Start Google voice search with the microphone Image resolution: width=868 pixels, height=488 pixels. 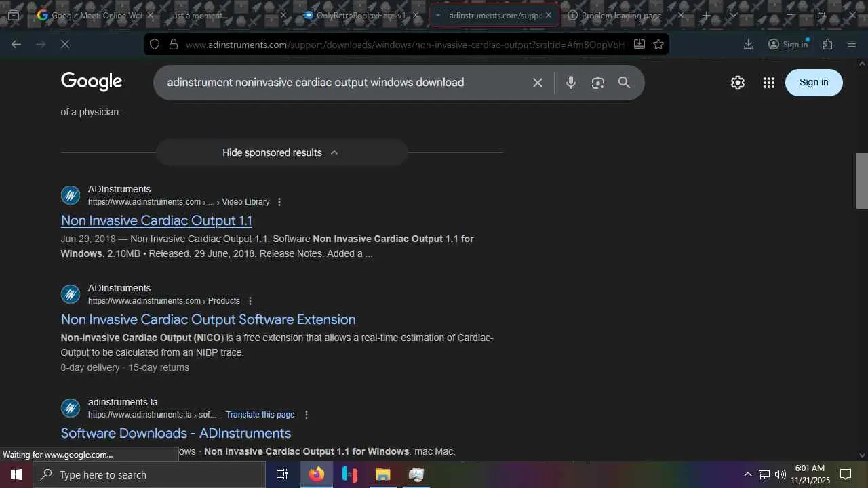[x=571, y=83]
